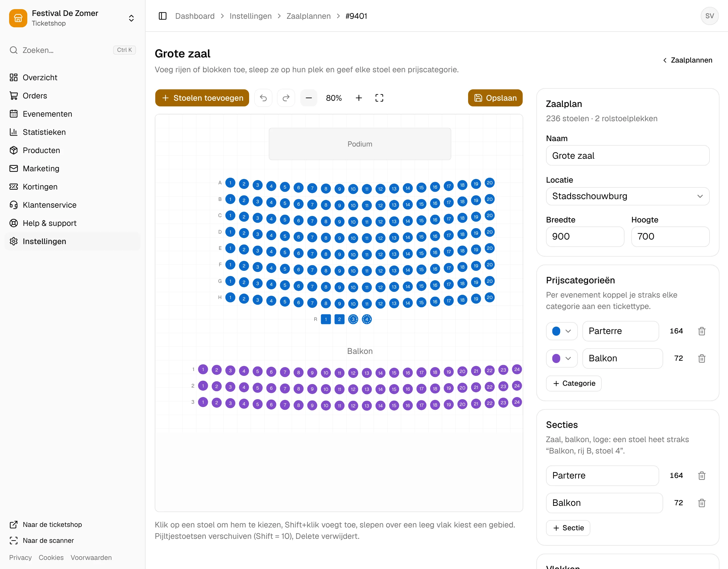
Task: Click the Instellingen breadcrumb
Action: pos(250,16)
